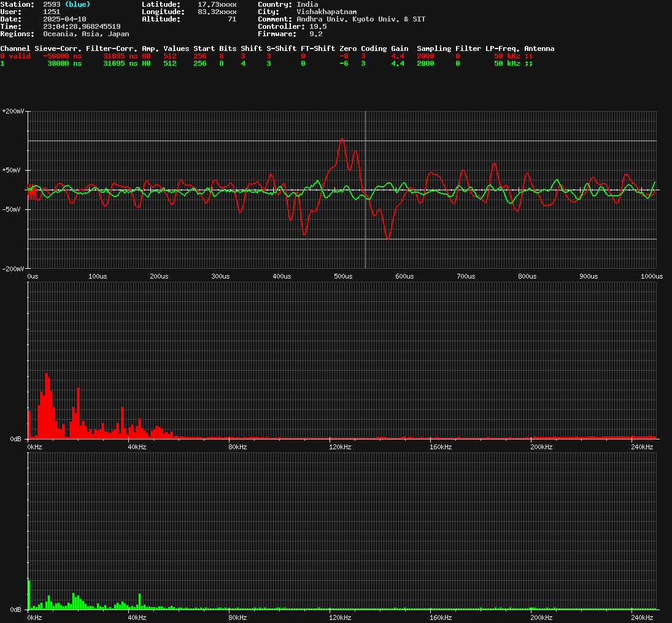Viewport: 672px width, 623px height.
Task: Click "120kHz" label under the red spectrum
Action: [x=340, y=447]
